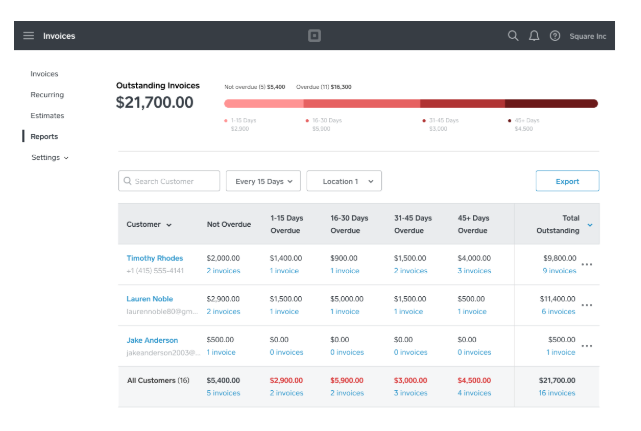Open more options for Lauren Noble row
Screen dimensions: 641x431
tap(587, 305)
